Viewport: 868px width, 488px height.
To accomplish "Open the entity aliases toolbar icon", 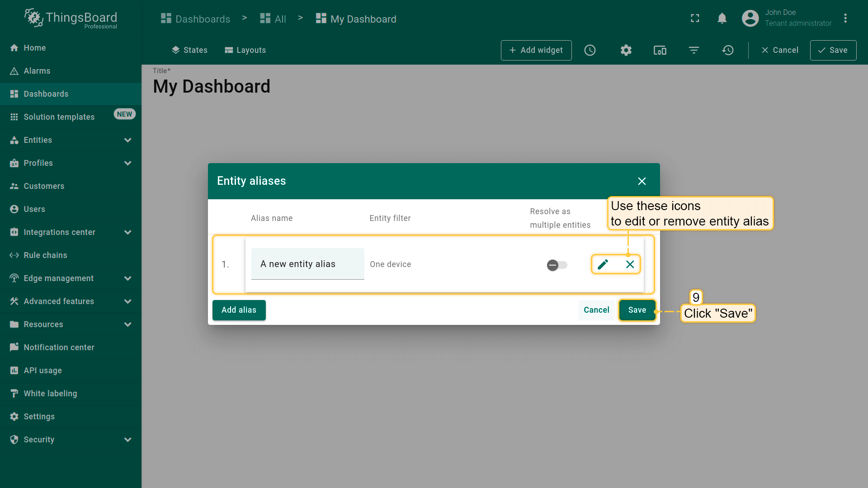I will tap(660, 50).
